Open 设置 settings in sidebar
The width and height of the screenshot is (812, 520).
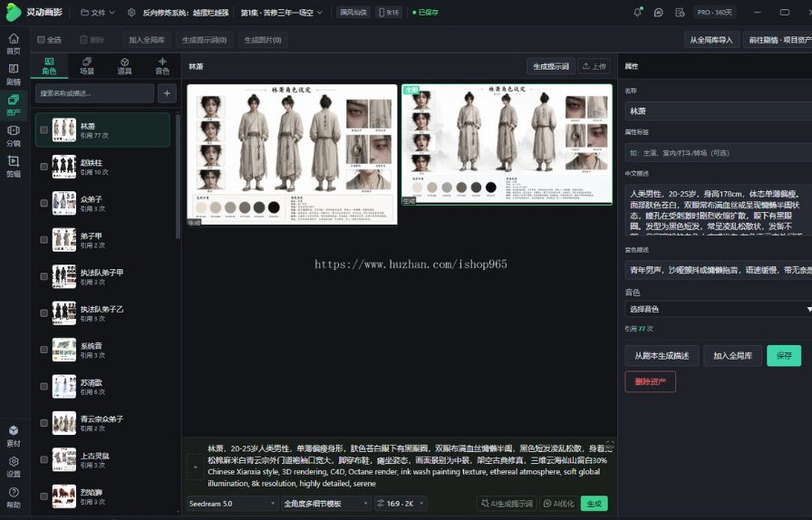[x=14, y=467]
